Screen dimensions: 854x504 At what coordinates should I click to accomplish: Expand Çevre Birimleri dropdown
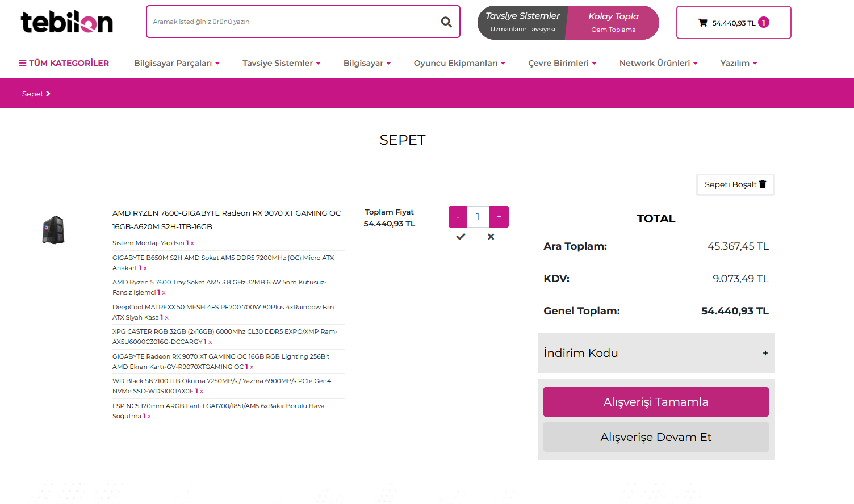pos(562,63)
